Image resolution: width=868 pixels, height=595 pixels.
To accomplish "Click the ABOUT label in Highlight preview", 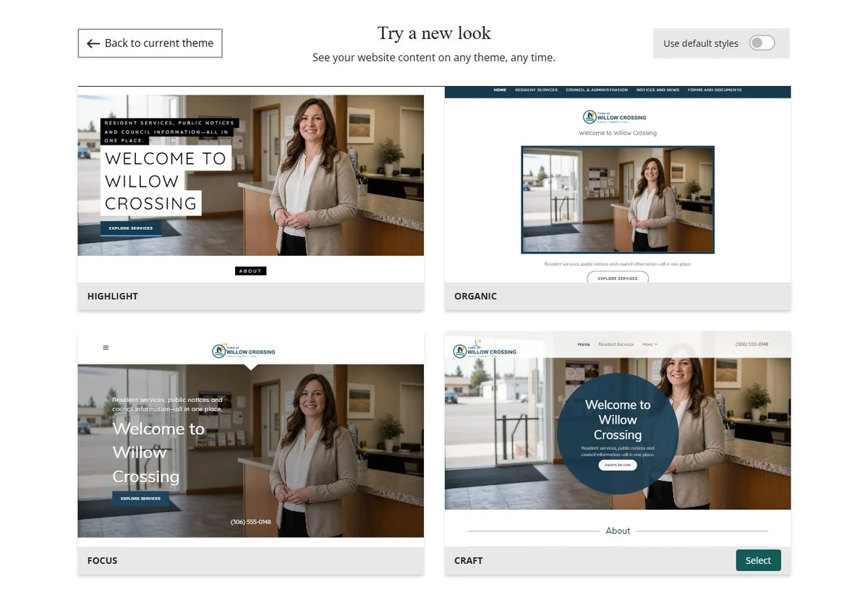I will pyautogui.click(x=250, y=271).
